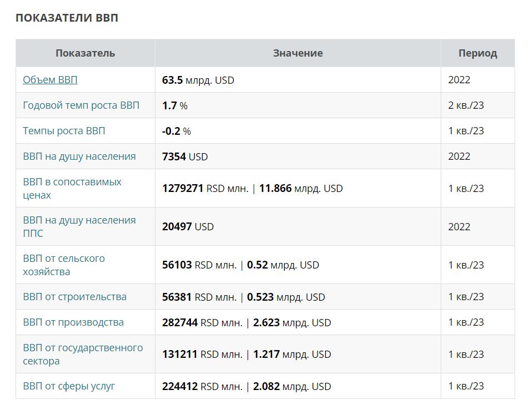
Task: Click the "2 кв./23" period cell
Action: click(466, 105)
